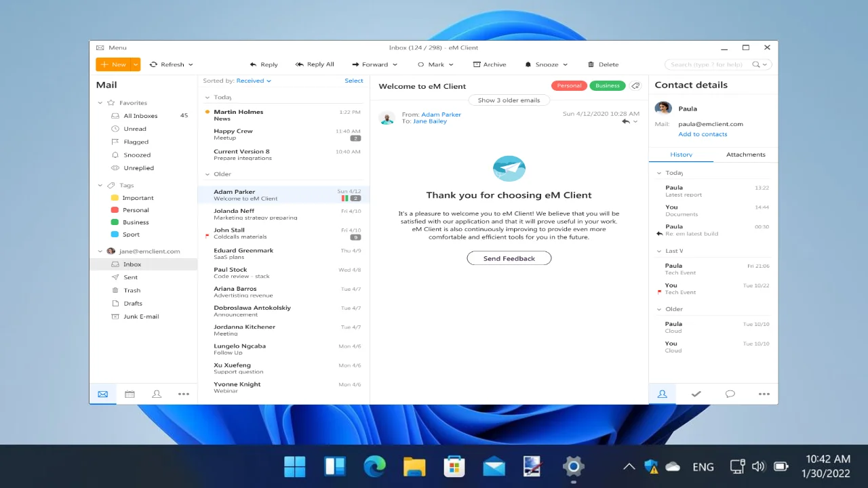This screenshot has height=488, width=868.
Task: Open the New button dropdown arrow
Action: (x=136, y=64)
